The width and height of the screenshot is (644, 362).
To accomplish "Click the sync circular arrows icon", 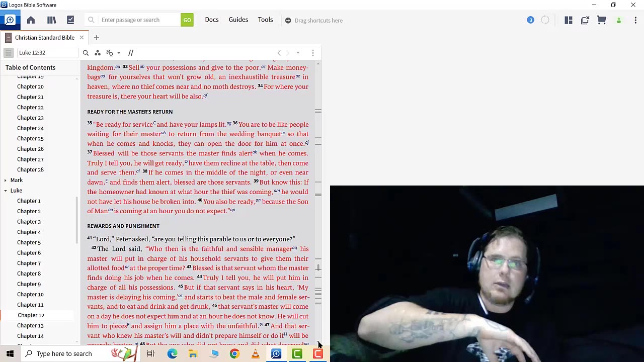I will tap(545, 20).
